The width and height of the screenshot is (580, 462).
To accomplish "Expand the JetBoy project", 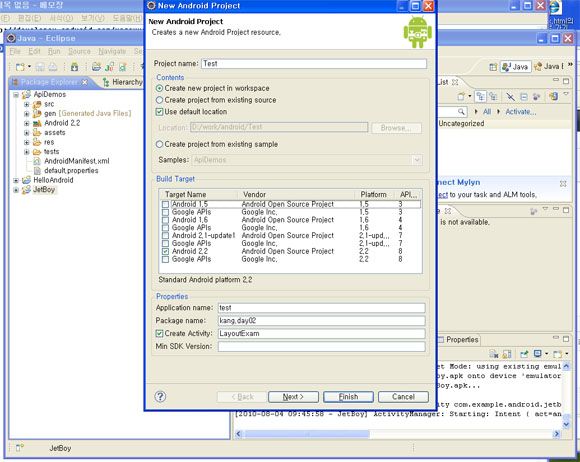I will (x=16, y=190).
